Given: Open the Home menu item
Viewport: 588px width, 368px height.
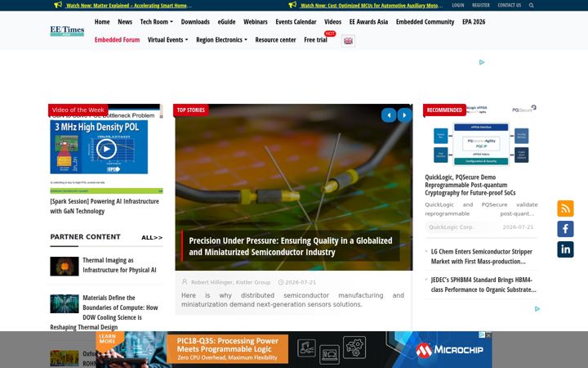Looking at the screenshot, I should 102,22.
